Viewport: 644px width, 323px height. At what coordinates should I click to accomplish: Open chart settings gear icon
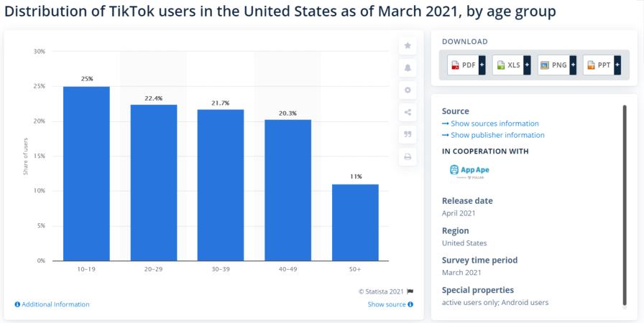408,90
